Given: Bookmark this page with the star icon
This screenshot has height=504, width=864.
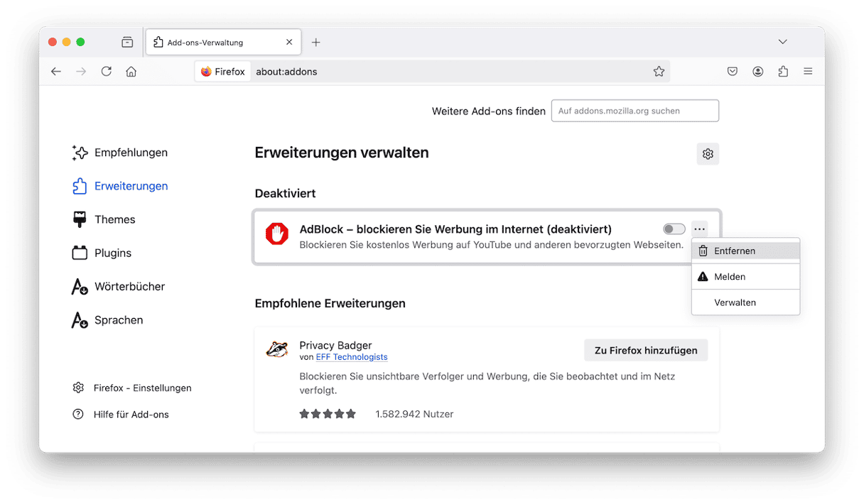Looking at the screenshot, I should click(x=659, y=72).
